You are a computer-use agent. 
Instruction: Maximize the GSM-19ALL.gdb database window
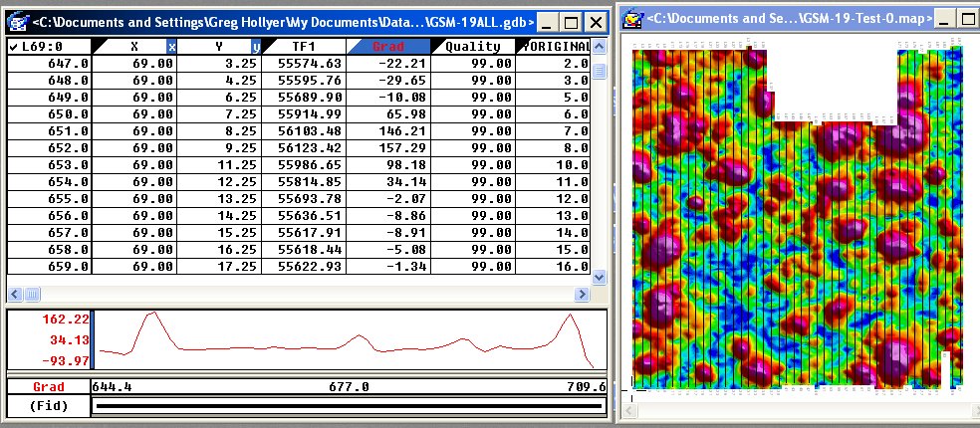click(571, 22)
